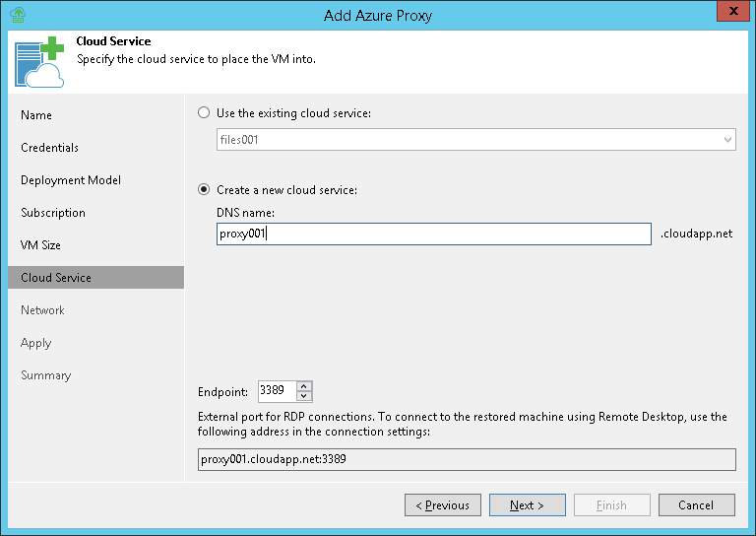Select 'Create a new cloud service' radio button
This screenshot has height=536, width=756.
click(204, 189)
